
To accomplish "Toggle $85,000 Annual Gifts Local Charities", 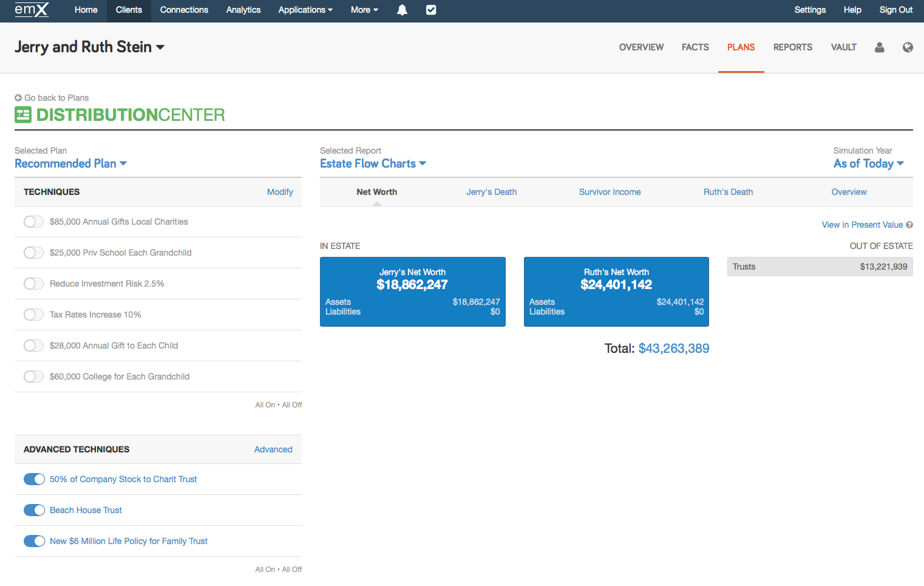I will (33, 222).
